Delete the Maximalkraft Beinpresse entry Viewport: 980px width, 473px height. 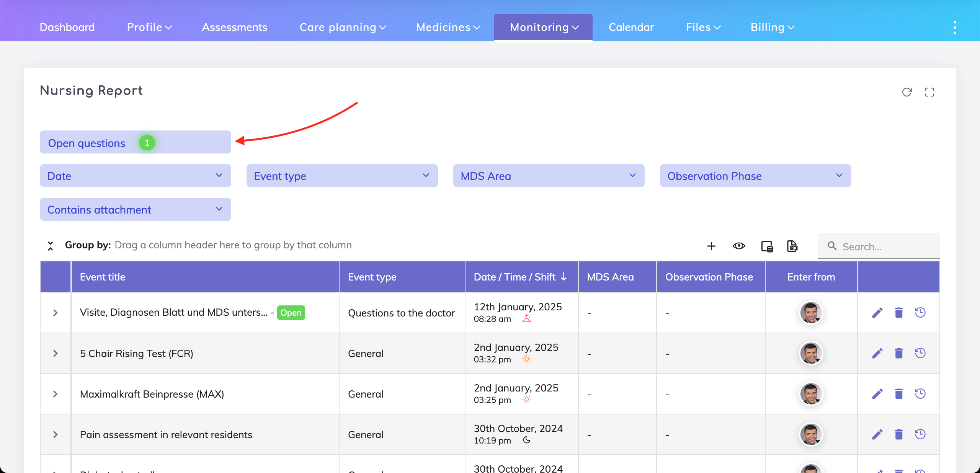coord(899,394)
